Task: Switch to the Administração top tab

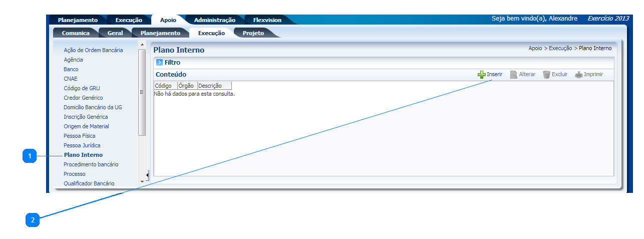Action: (x=214, y=20)
